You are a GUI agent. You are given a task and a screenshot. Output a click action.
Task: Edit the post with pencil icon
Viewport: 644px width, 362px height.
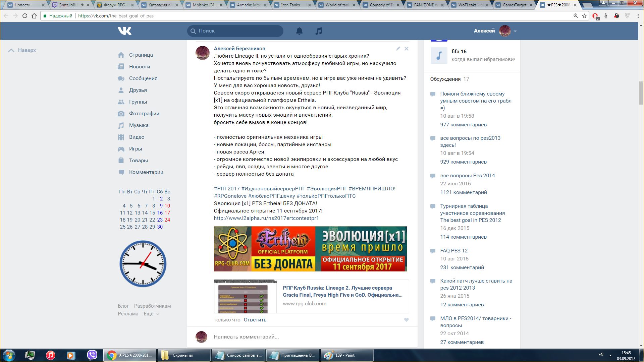point(398,49)
